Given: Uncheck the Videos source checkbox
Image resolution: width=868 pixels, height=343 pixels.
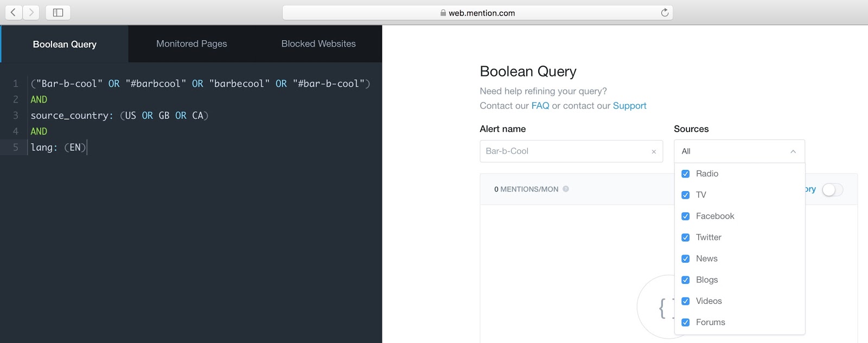Looking at the screenshot, I should tap(685, 301).
